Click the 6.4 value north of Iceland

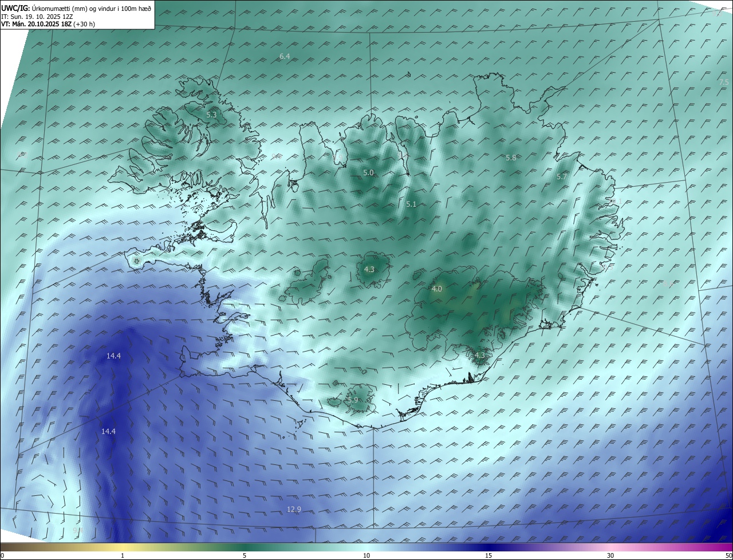point(285,56)
